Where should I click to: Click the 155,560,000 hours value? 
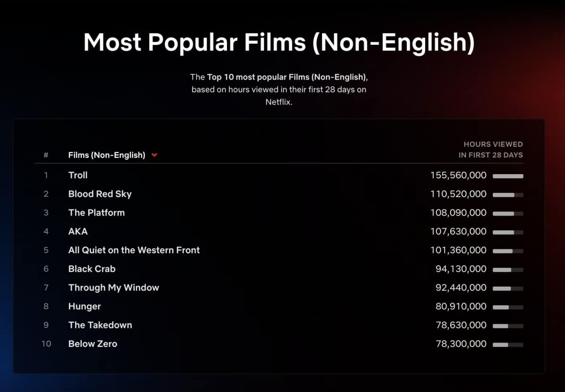coord(458,175)
